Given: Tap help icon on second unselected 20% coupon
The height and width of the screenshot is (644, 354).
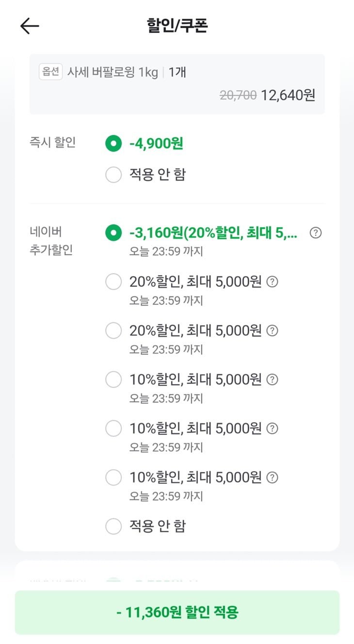Looking at the screenshot, I should 273,330.
